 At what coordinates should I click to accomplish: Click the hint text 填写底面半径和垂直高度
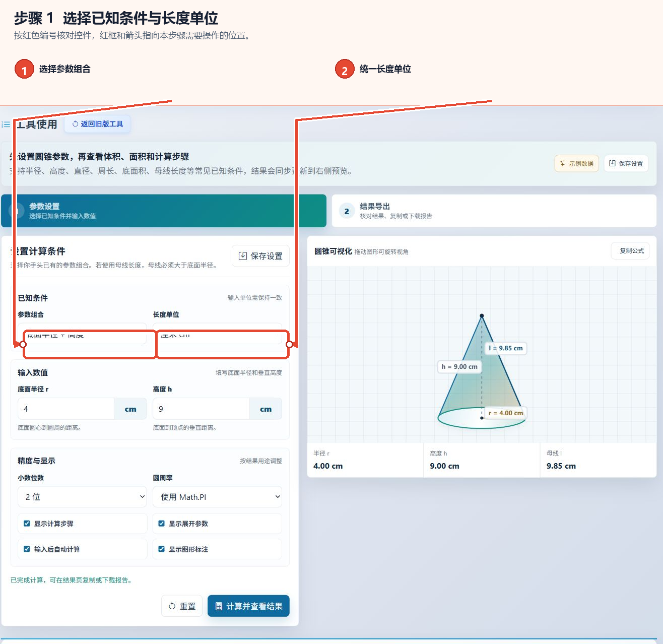coord(249,373)
